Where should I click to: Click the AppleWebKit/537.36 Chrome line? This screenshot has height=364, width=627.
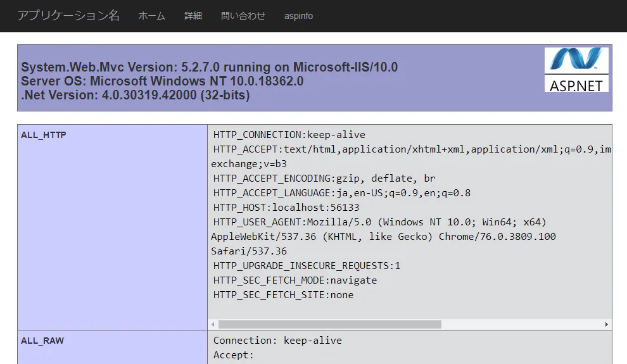(x=383, y=237)
